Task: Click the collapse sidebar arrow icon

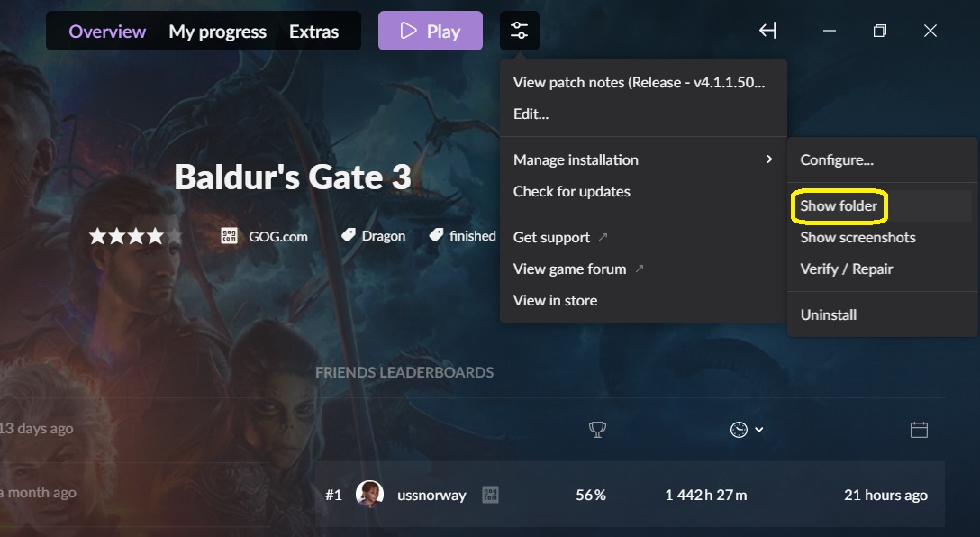Action: click(x=767, y=31)
